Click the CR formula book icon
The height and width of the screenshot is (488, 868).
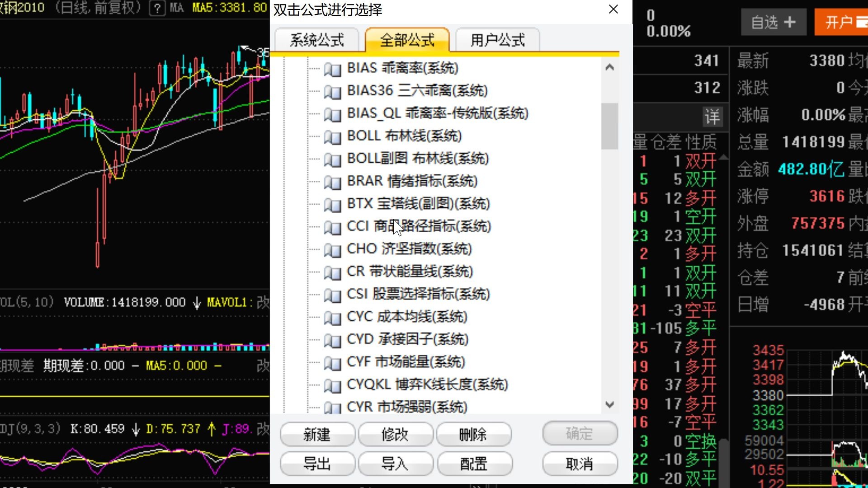pos(333,272)
